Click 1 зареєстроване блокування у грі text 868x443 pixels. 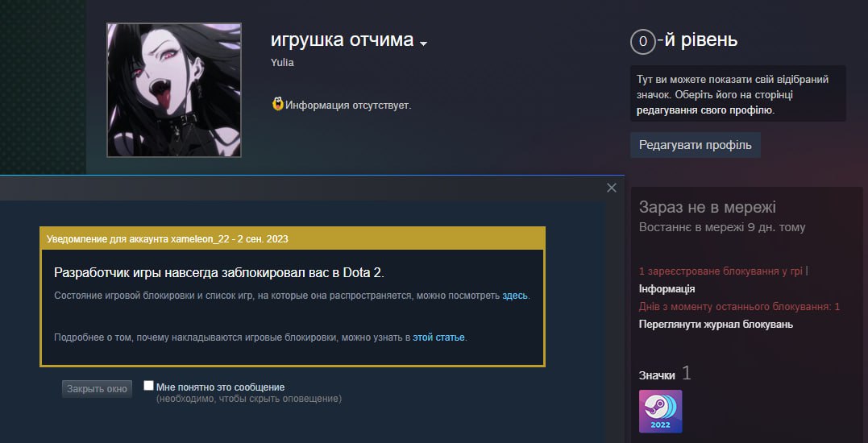(721, 271)
